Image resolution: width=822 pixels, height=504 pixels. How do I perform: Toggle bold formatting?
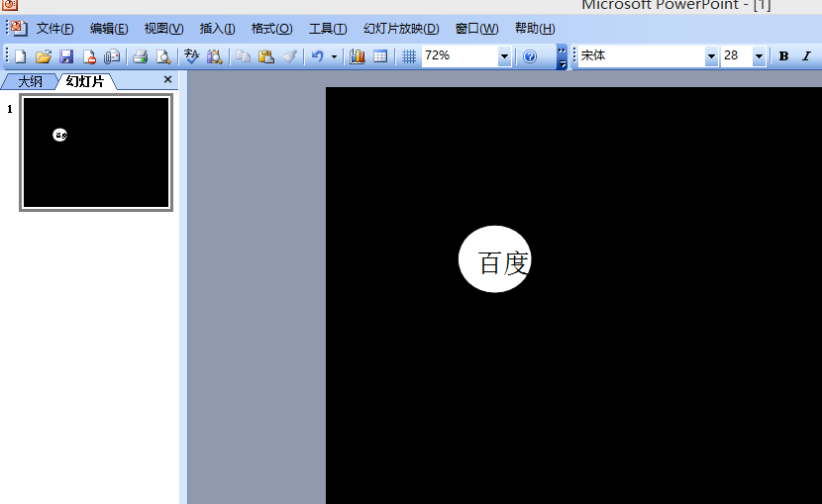[783, 56]
